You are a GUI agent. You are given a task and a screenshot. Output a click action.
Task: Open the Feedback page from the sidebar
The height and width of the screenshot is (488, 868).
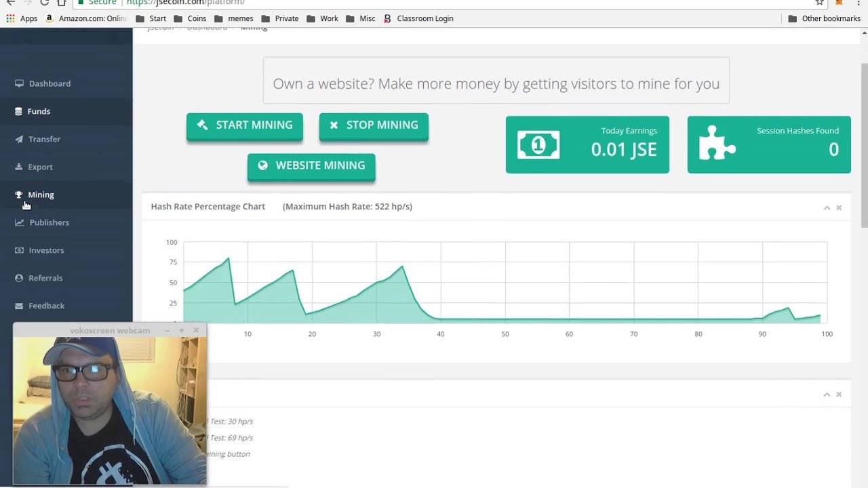point(46,306)
